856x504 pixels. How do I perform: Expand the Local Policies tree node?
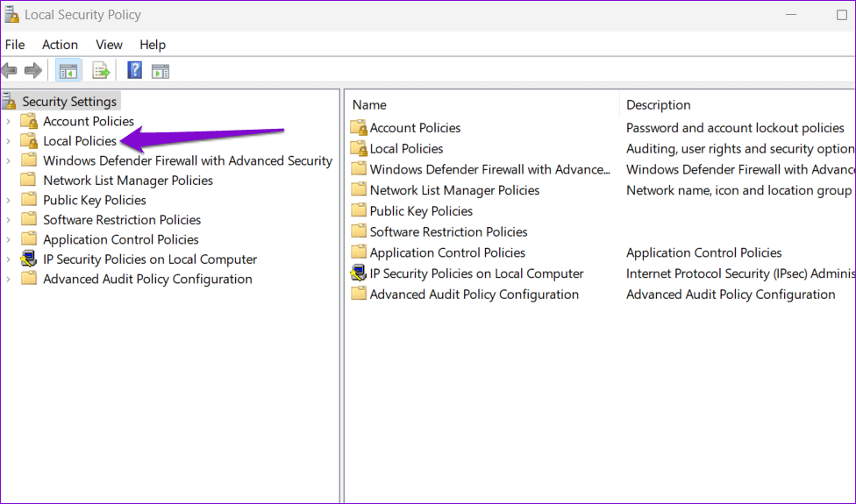coord(8,141)
